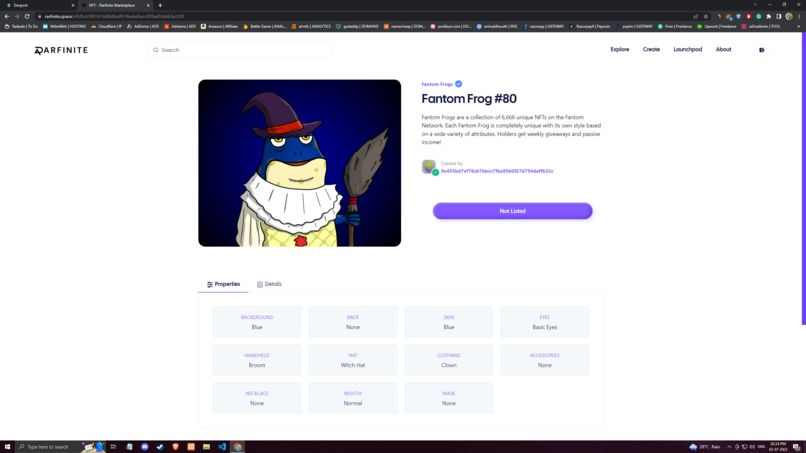Open the Cloudflare | IP bookmark
806x453 pixels.
point(106,26)
